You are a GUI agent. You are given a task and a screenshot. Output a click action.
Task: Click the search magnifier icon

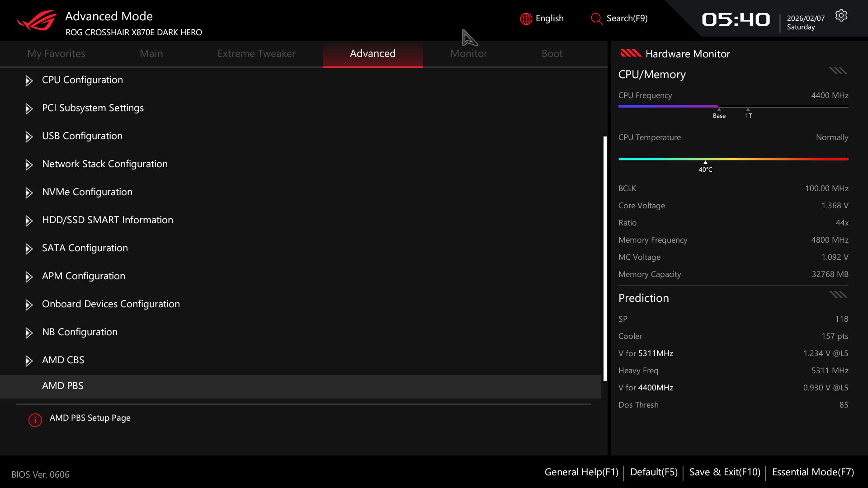[x=596, y=19]
